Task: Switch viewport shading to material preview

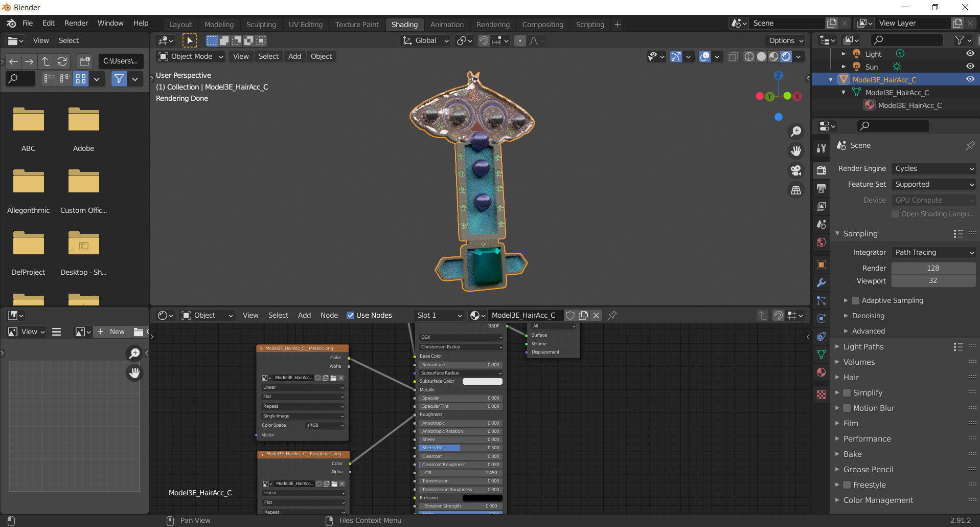Action: (x=773, y=57)
